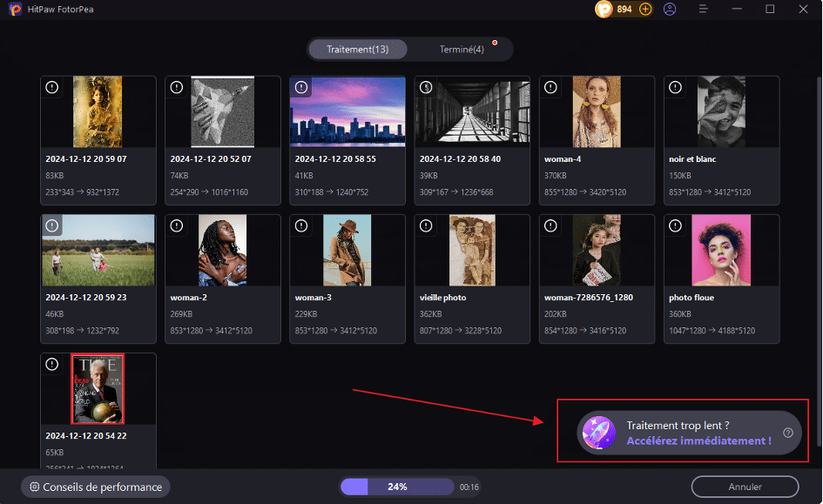Select the golden portrait thumbnail 2024-12-12 20 59 07
Viewport: 823px width, 504px height.
[98, 111]
